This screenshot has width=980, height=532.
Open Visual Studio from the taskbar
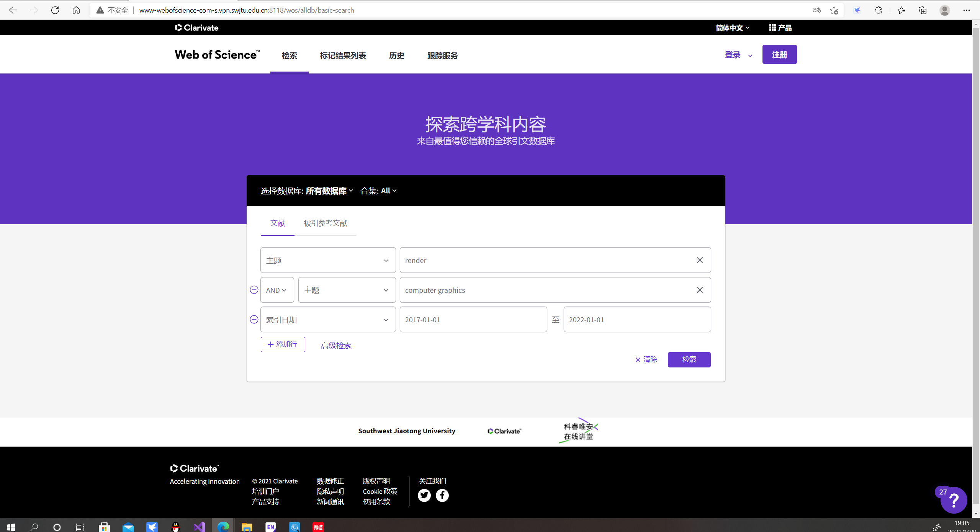coord(199,527)
